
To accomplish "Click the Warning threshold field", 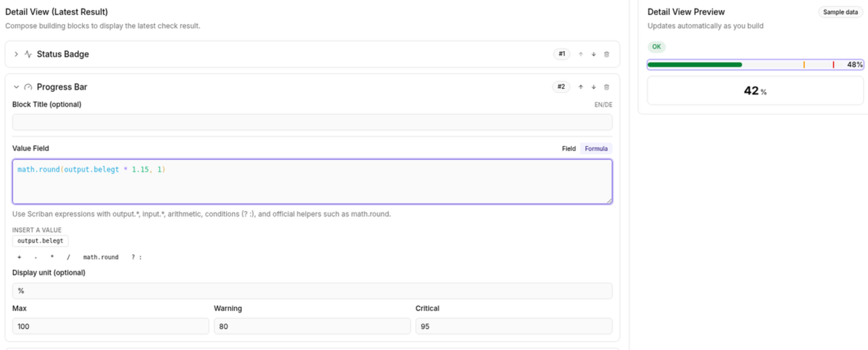I will click(x=312, y=326).
